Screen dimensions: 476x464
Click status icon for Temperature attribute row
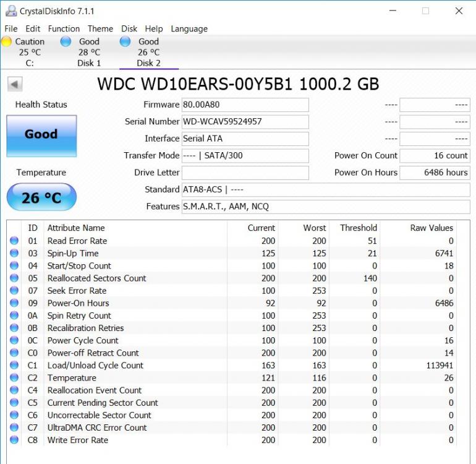pyautogui.click(x=14, y=378)
